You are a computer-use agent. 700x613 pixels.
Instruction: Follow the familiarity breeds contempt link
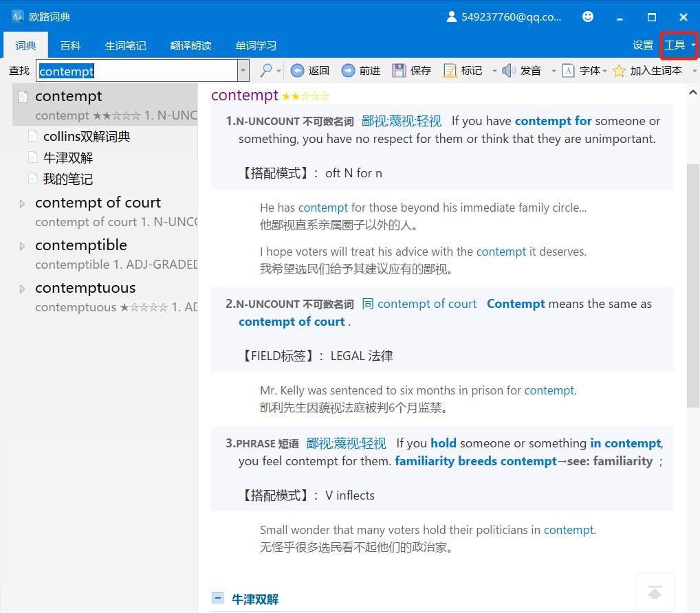475,461
